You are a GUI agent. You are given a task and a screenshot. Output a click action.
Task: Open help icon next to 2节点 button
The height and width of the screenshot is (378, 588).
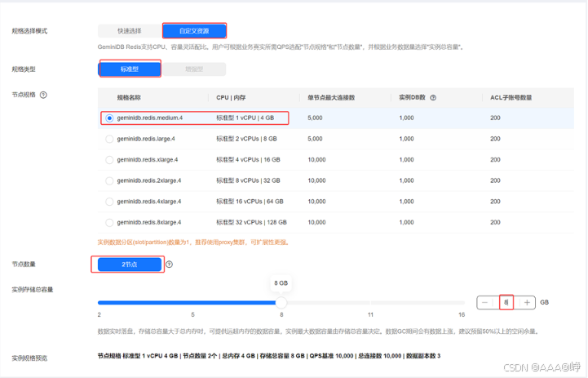(x=170, y=265)
